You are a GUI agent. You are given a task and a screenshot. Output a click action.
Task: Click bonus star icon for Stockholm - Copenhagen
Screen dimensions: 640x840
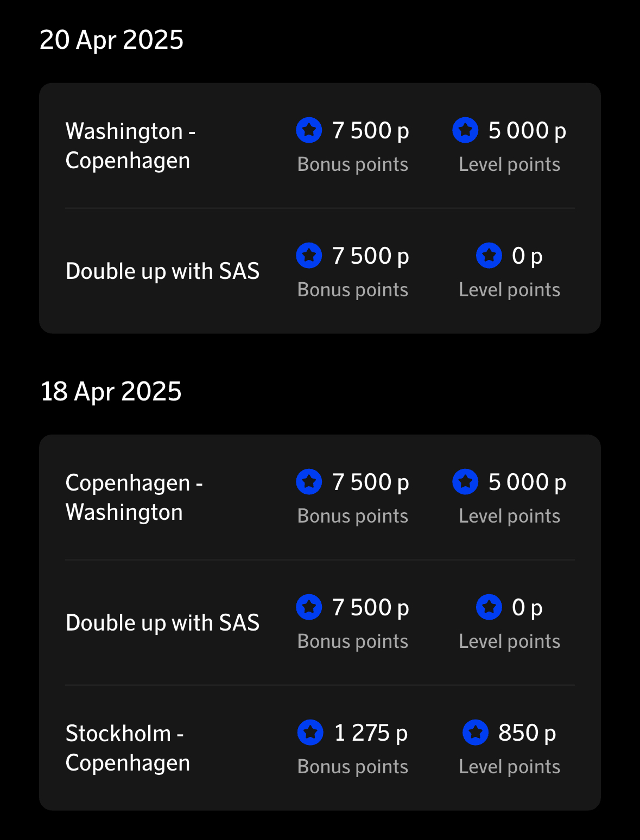pyautogui.click(x=311, y=733)
